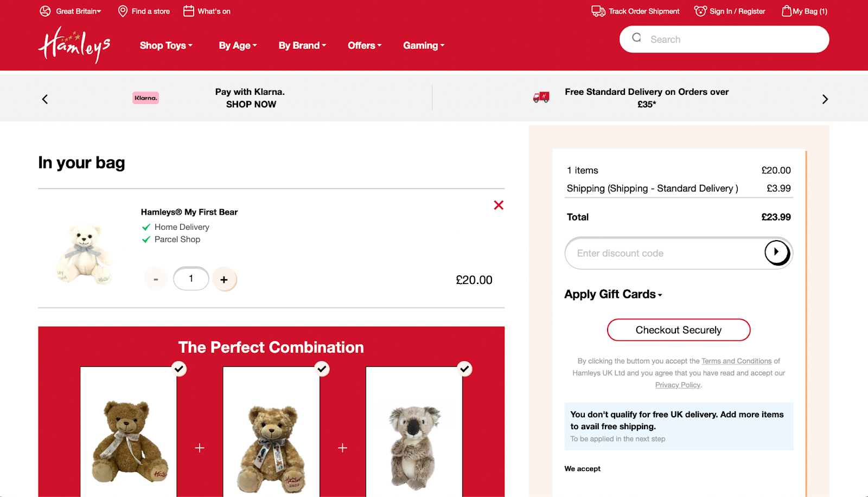Open the Gaming menu
This screenshot has width=868, height=497.
click(x=423, y=46)
